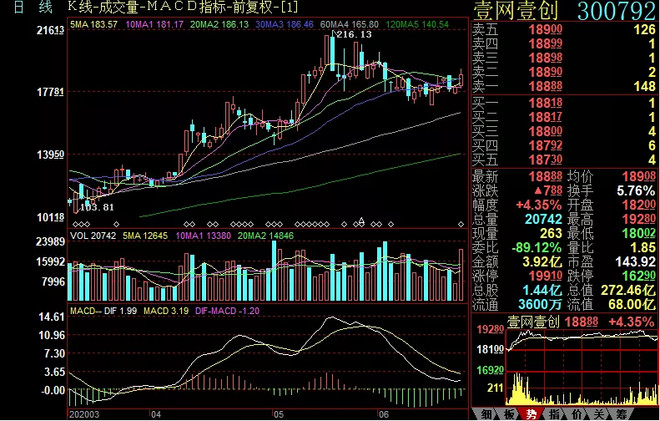Viewport: 660px width, 421px height.
Task: Click the rightmost diamond event marker
Action: click(x=461, y=224)
